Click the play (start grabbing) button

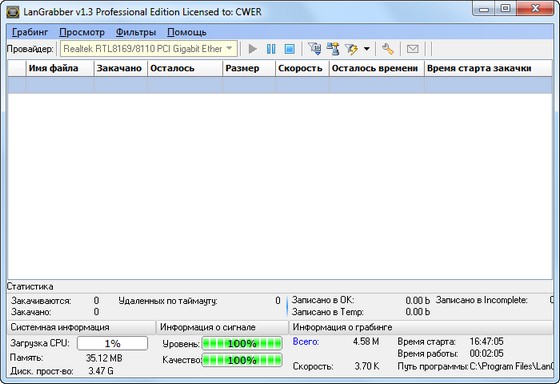(252, 49)
